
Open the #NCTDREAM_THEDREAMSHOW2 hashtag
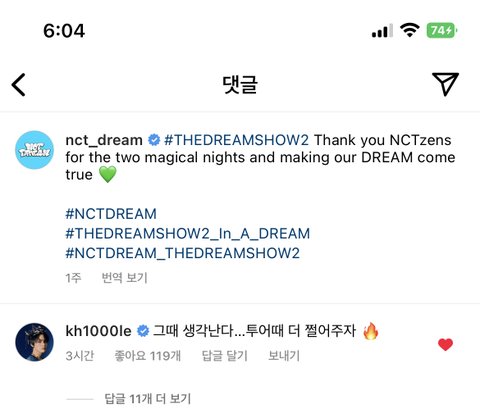click(182, 253)
